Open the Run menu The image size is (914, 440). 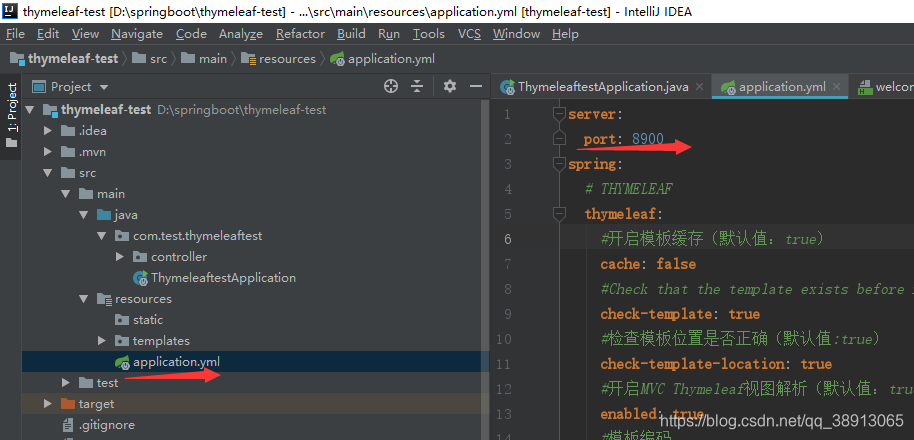(x=389, y=34)
